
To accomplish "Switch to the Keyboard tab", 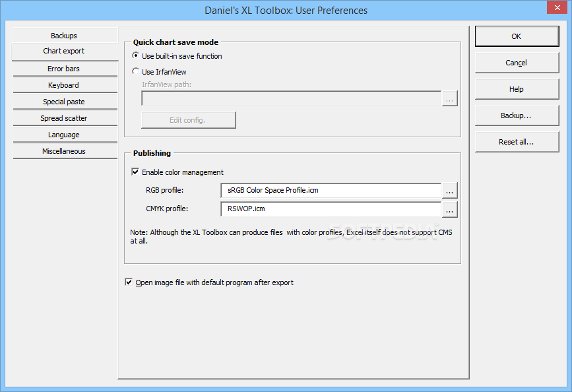I will coord(65,85).
